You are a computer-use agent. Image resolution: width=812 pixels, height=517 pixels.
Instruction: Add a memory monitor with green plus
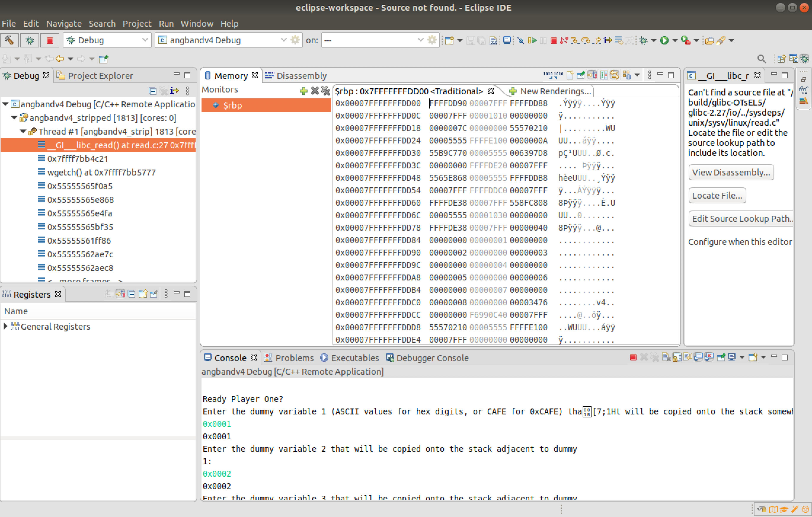point(303,91)
